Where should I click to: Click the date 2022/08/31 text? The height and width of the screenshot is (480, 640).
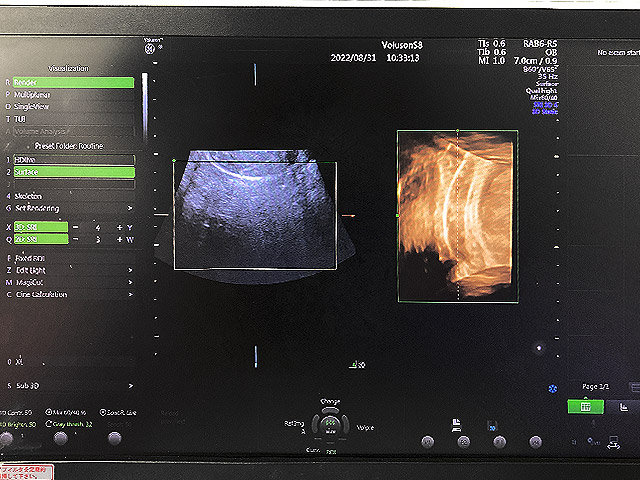pos(353,58)
